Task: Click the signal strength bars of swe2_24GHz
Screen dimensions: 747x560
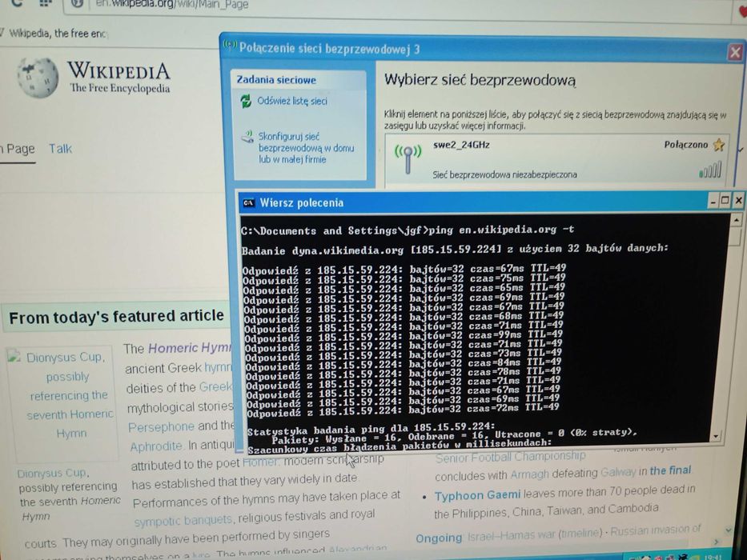Action: pyautogui.click(x=710, y=170)
